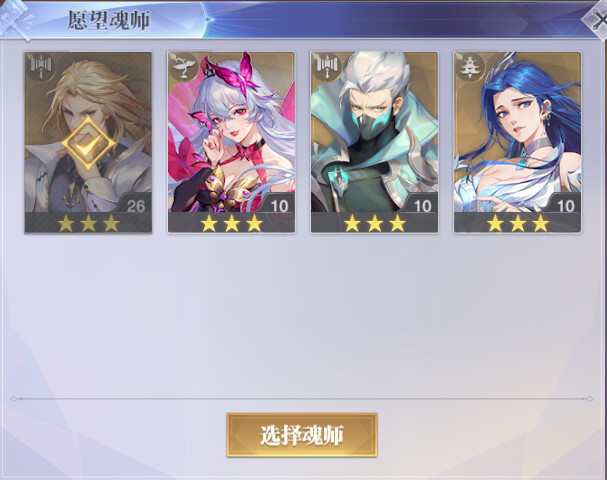
Task: Click the level 26 badge on the blonde card
Action: (135, 204)
